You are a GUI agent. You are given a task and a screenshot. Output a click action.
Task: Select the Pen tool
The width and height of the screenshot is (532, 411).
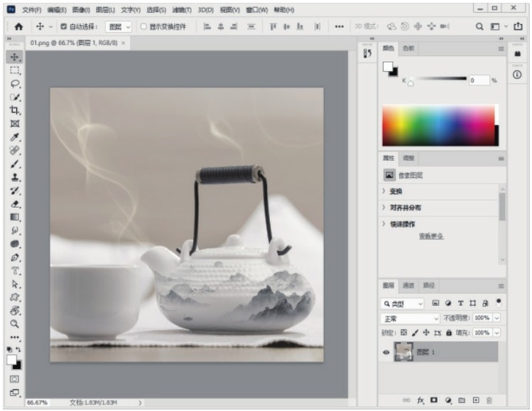[x=14, y=257]
